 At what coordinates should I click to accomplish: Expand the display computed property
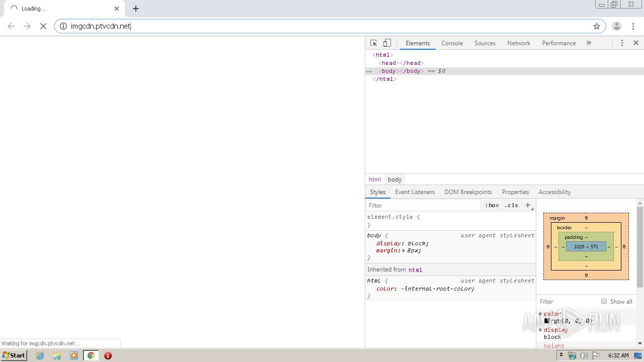541,330
